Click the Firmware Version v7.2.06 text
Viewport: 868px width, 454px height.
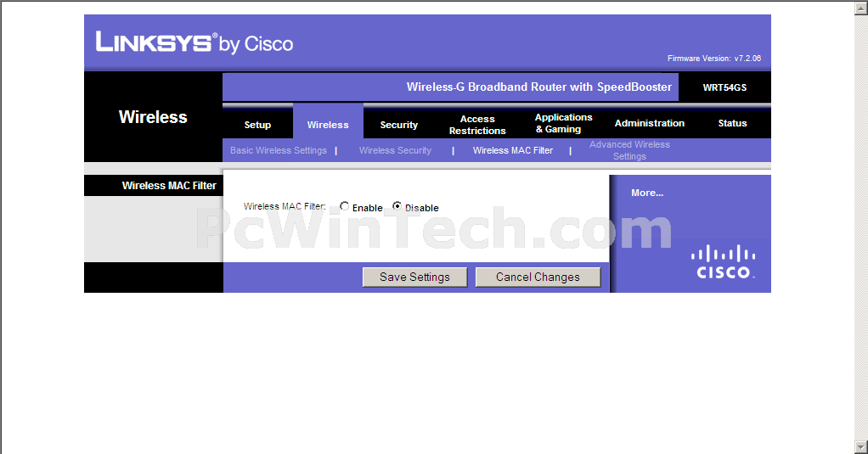[714, 58]
